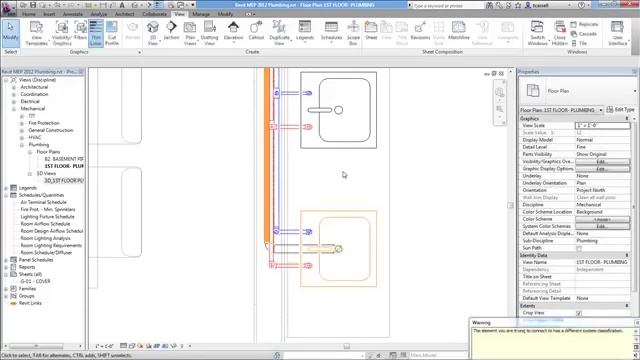640x360 pixels.
Task: Toggle the Sun Path checkbox
Action: pyautogui.click(x=579, y=248)
